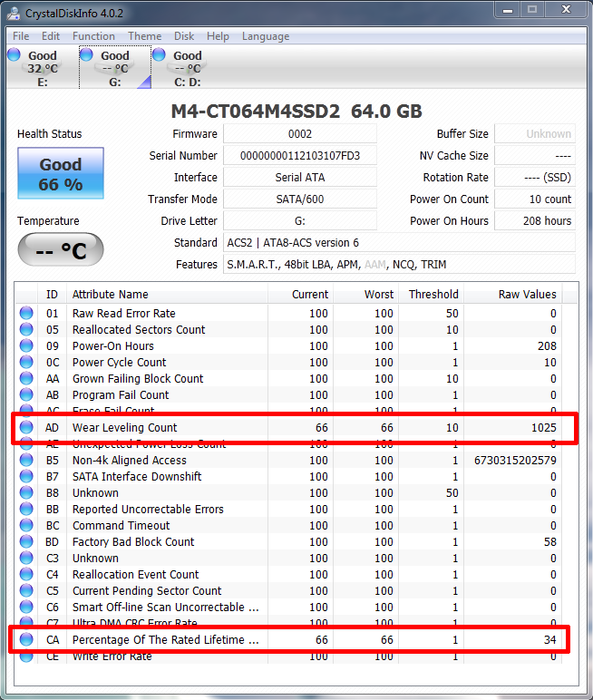
Task: Click the status orb for Raw Read Error Rate
Action: 26,313
